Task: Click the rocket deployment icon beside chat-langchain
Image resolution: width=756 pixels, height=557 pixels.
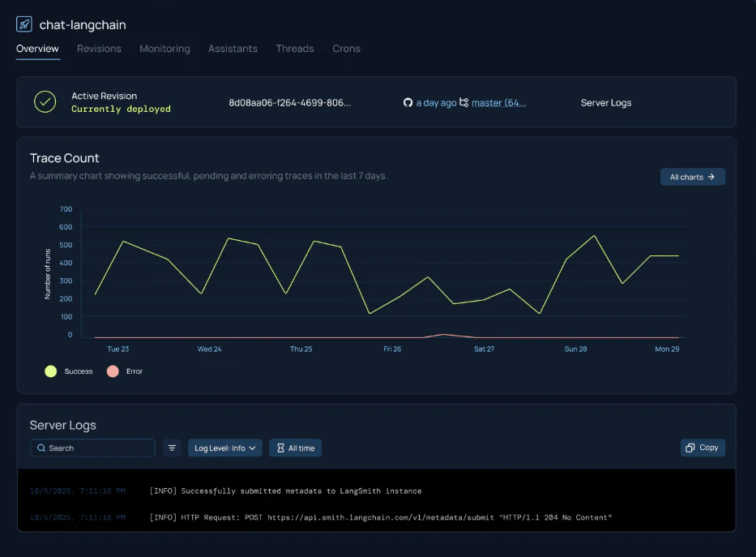Action: (24, 24)
